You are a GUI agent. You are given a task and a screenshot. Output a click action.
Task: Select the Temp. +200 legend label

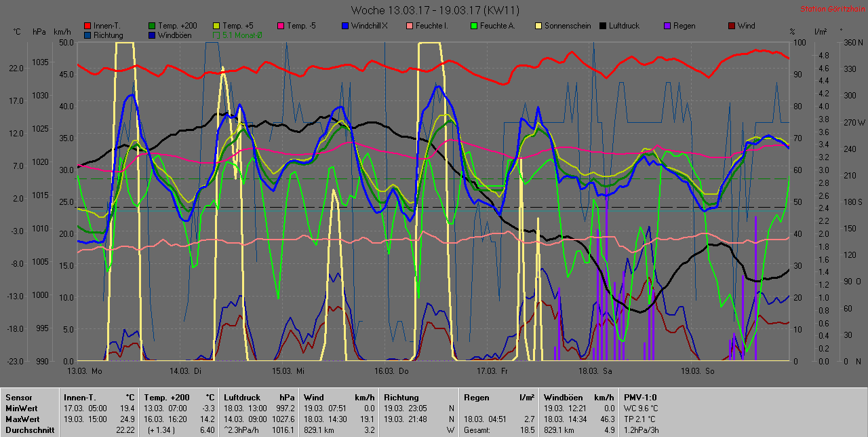point(178,26)
